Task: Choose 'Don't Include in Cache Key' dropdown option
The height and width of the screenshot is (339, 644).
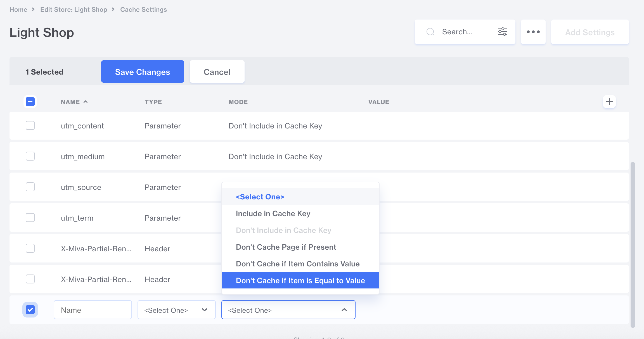Action: 300,230
